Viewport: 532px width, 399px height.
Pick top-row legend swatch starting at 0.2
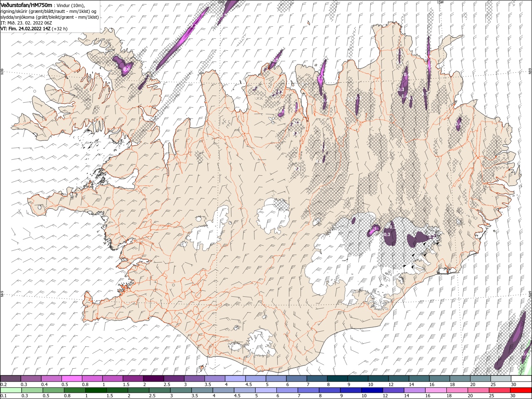click(10, 379)
